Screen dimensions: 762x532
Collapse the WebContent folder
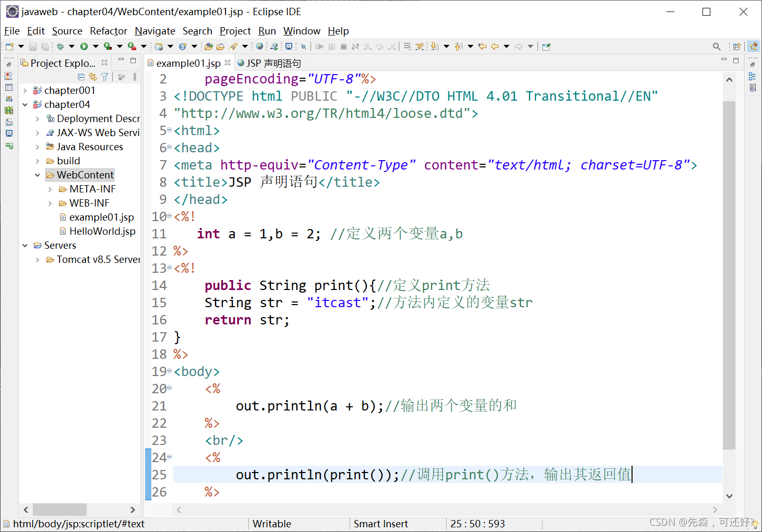37,175
